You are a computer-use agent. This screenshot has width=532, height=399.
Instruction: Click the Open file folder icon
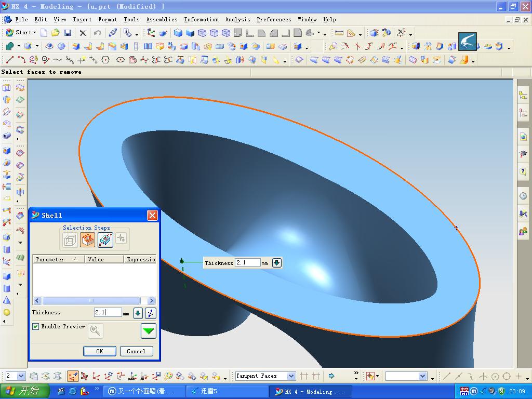pyautogui.click(x=56, y=33)
